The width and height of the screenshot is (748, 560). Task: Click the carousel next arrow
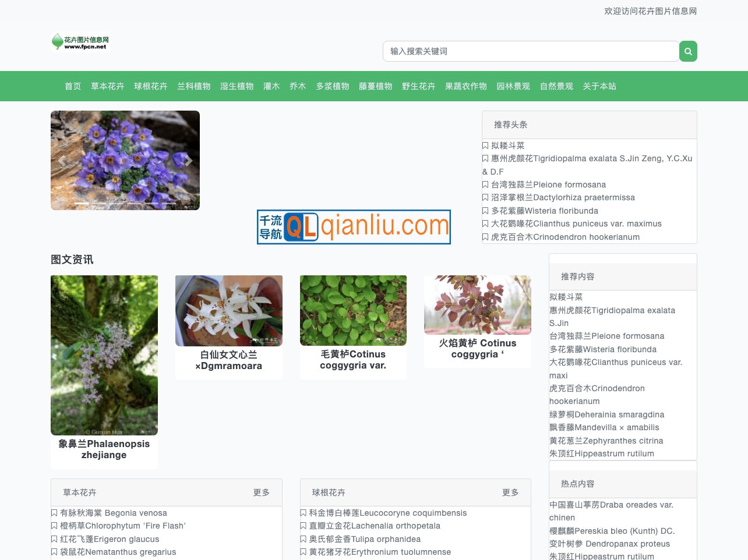tap(188, 160)
